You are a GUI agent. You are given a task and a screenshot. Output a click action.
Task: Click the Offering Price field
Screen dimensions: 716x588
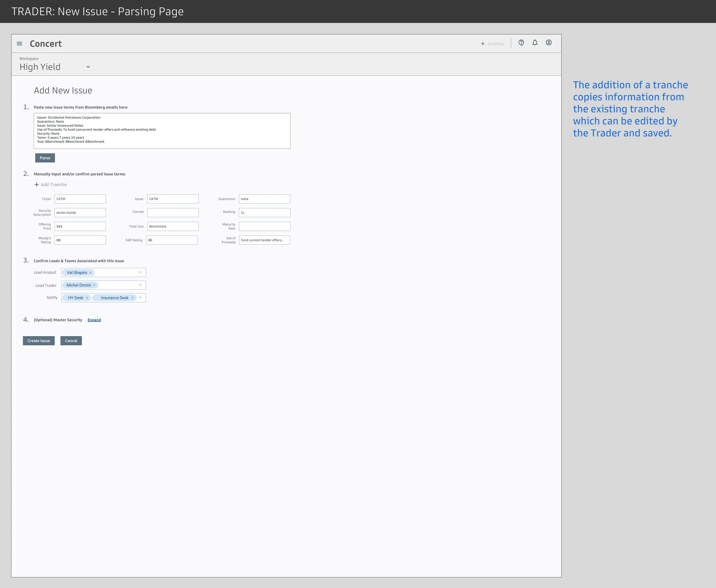point(80,226)
